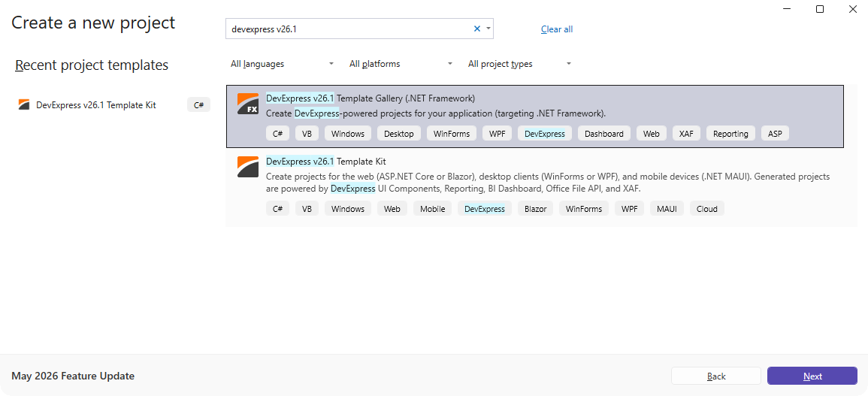Open the All platforms dropdown
Screen dimensions: 868x396
click(401, 64)
